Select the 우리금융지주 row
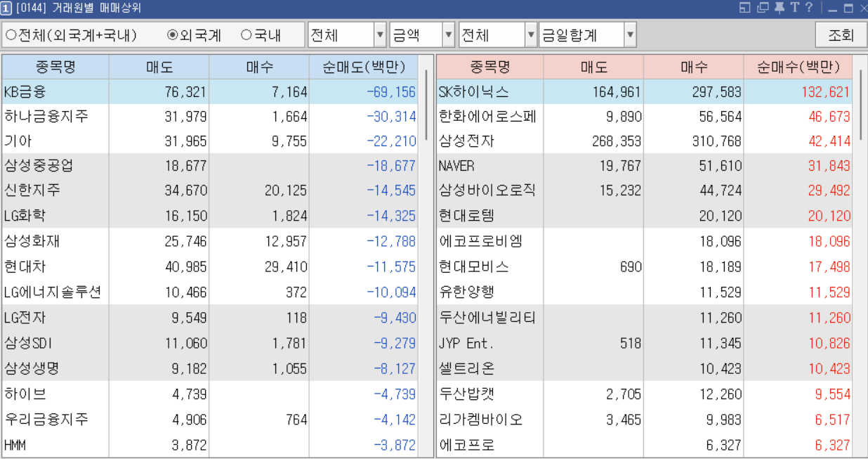Image resolution: width=868 pixels, height=459 pixels. pyautogui.click(x=210, y=420)
